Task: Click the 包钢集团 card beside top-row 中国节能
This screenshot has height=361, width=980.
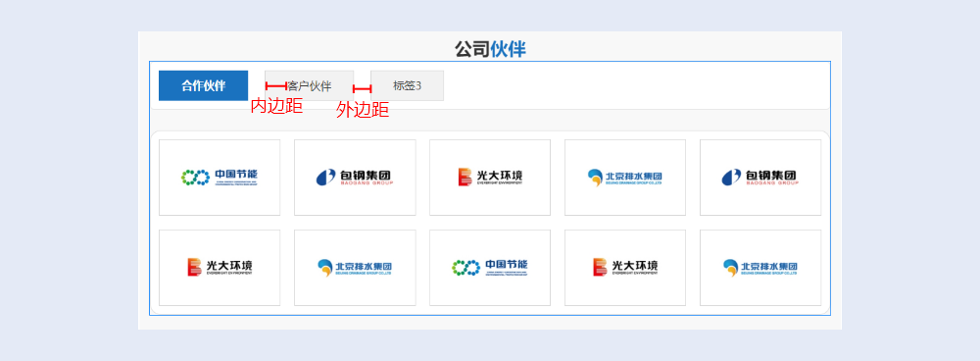Action: [x=355, y=178]
